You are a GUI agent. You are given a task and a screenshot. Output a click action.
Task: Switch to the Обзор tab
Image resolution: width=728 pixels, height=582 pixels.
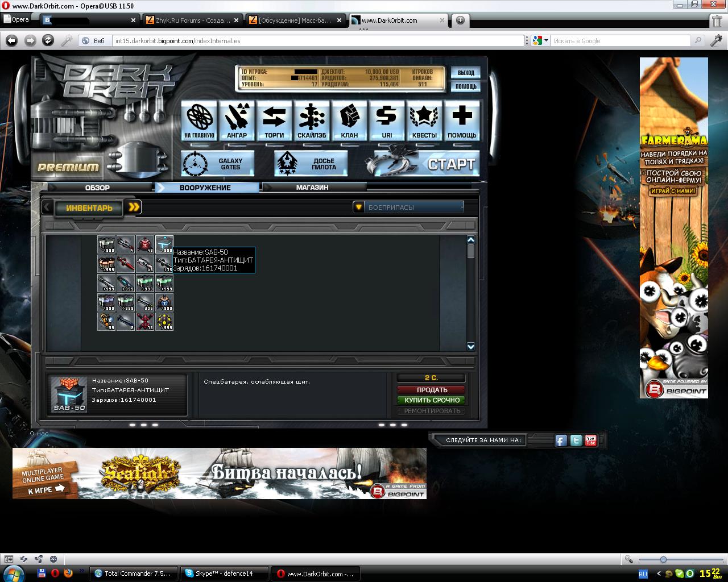click(97, 188)
